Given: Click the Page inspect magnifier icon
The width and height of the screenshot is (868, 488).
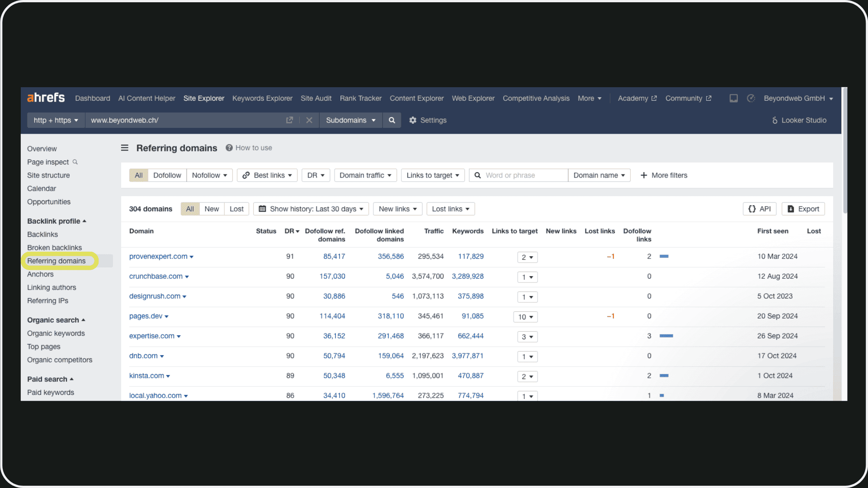Looking at the screenshot, I should (x=75, y=162).
